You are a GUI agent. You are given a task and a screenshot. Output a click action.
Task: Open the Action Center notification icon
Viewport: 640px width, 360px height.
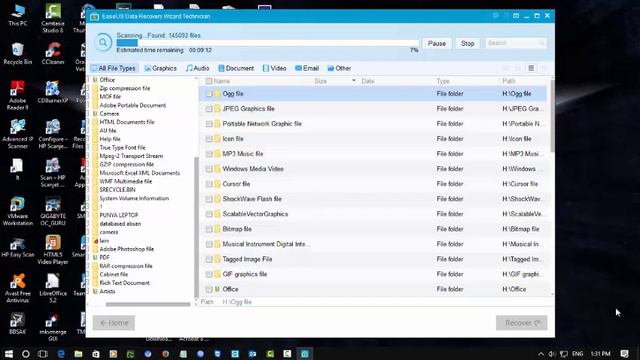click(624, 353)
